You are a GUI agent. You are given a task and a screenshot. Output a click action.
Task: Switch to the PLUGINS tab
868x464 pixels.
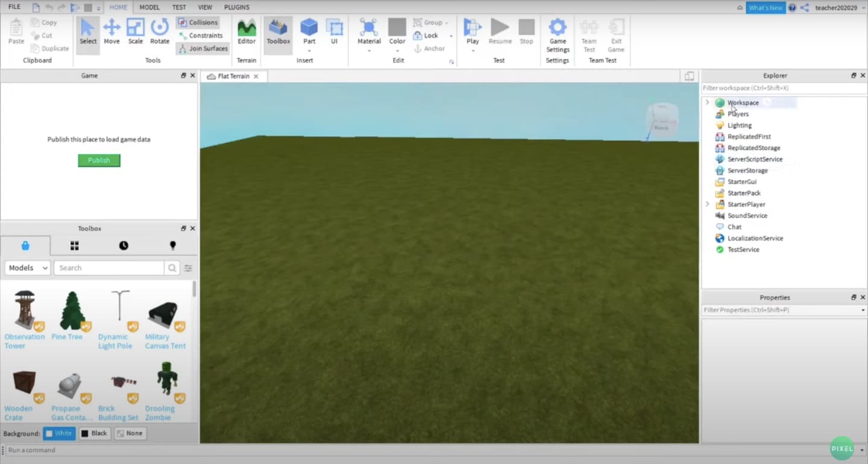click(x=237, y=7)
